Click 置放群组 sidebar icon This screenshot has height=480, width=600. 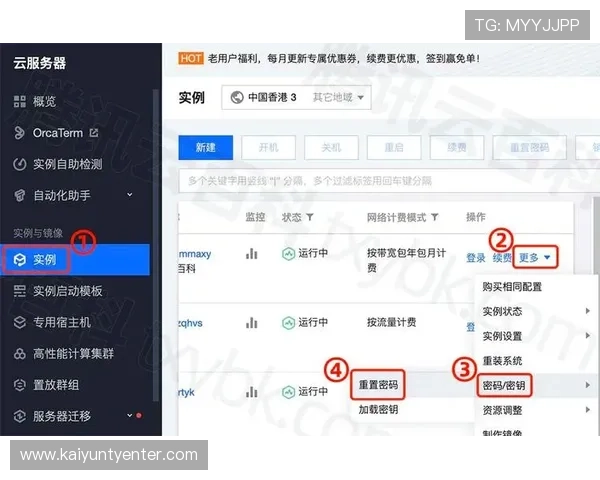pyautogui.click(x=20, y=385)
